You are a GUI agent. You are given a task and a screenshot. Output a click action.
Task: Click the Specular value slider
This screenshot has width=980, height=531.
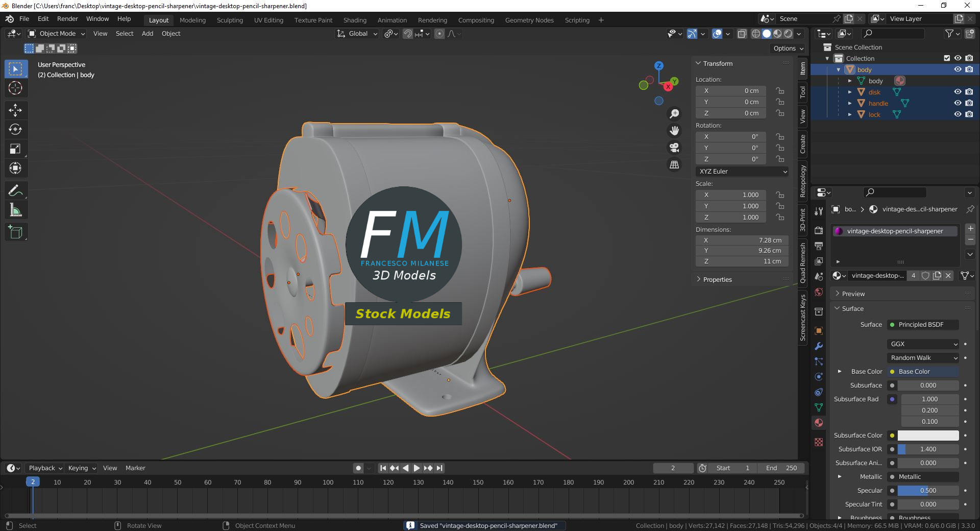tap(928, 491)
